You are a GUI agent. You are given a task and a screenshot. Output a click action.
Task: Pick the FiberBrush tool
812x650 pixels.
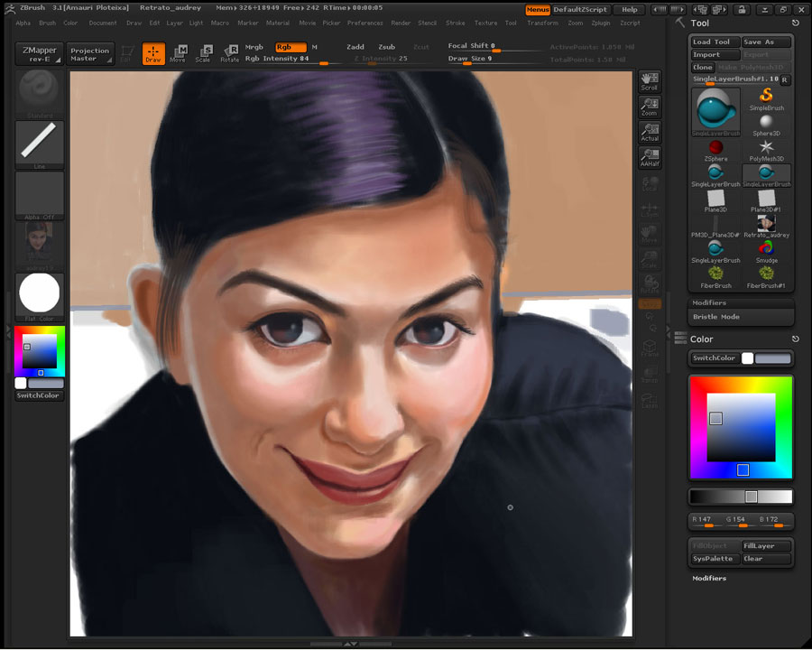point(715,277)
